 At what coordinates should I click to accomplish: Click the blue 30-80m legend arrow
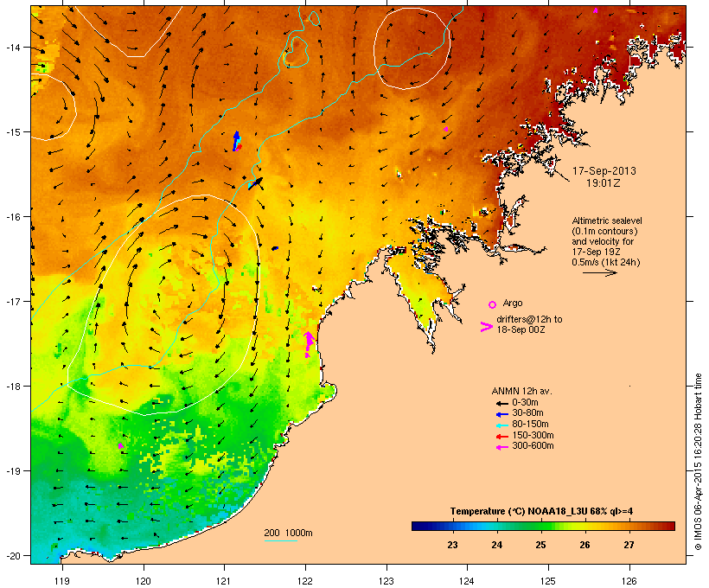[501, 414]
